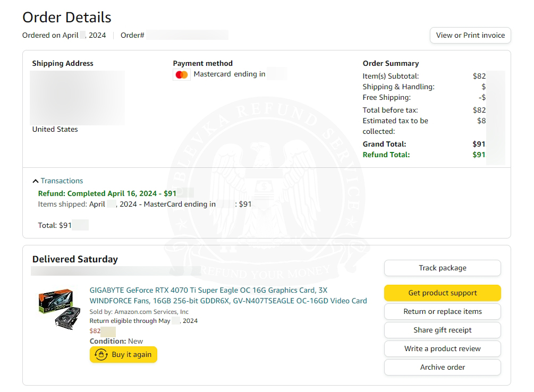Click the Order Details page heading

(67, 18)
